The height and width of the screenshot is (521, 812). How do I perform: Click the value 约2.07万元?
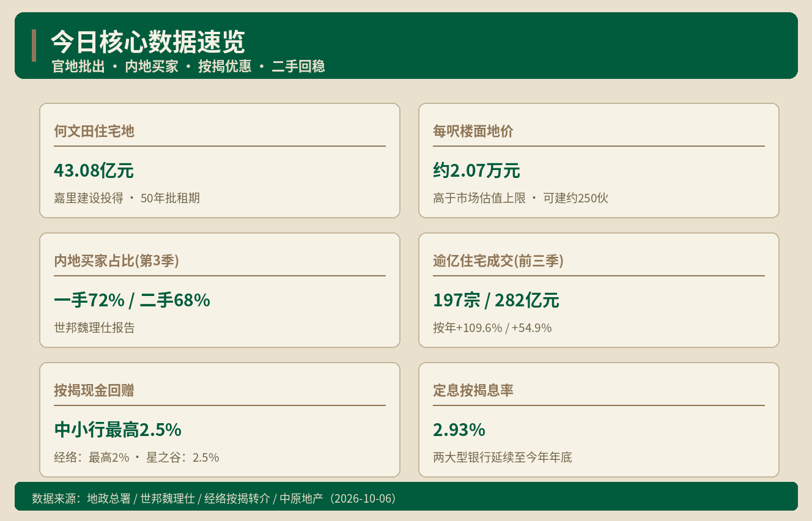[x=476, y=171]
